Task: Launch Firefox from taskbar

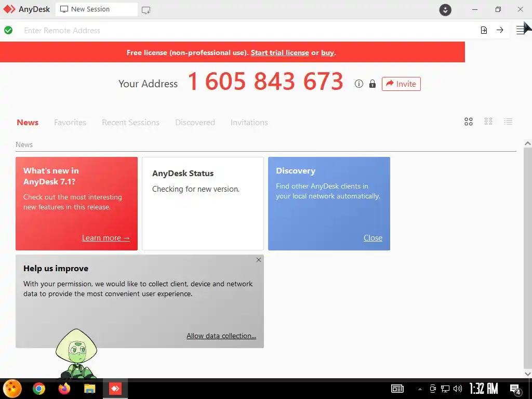Action: click(x=64, y=389)
